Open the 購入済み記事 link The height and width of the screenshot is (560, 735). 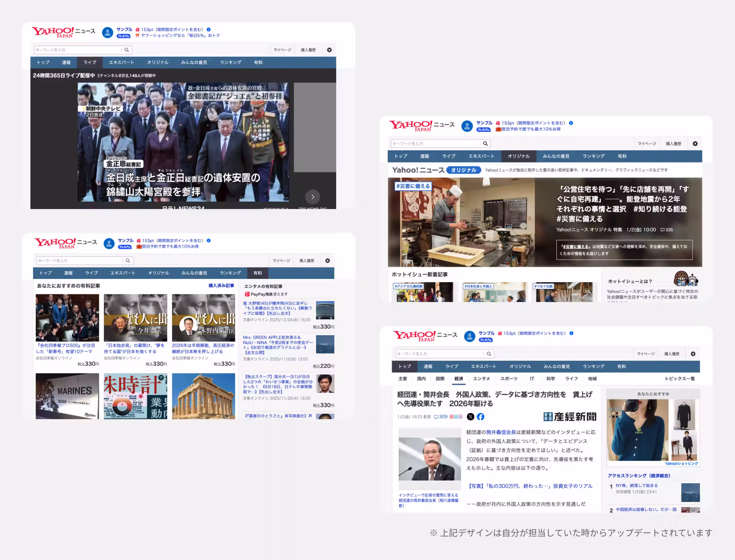click(x=221, y=286)
